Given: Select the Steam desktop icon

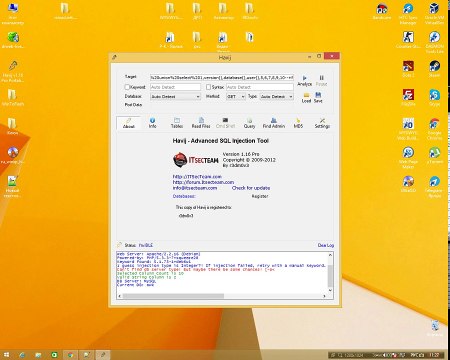Looking at the screenshot, I should [x=434, y=68].
